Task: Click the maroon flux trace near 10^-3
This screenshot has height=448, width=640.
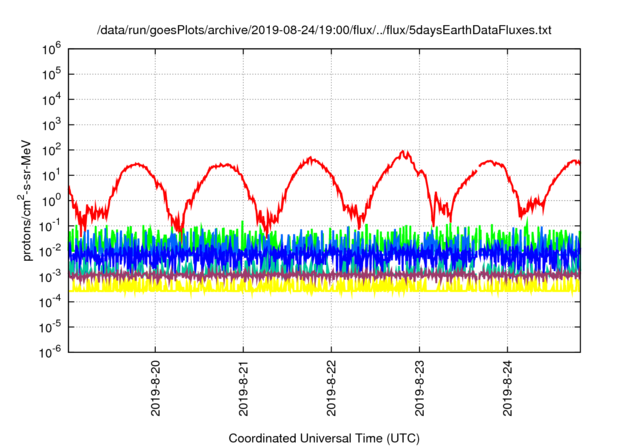Action: (324, 276)
